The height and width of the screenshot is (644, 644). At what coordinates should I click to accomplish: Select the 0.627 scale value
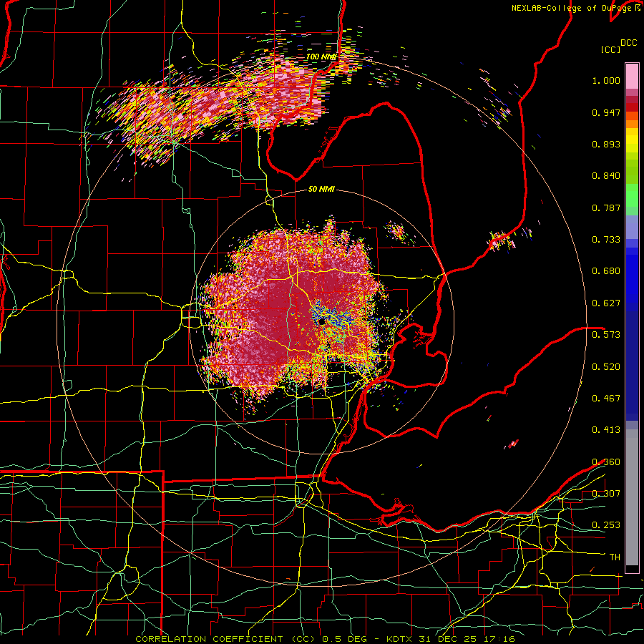pyautogui.click(x=606, y=303)
